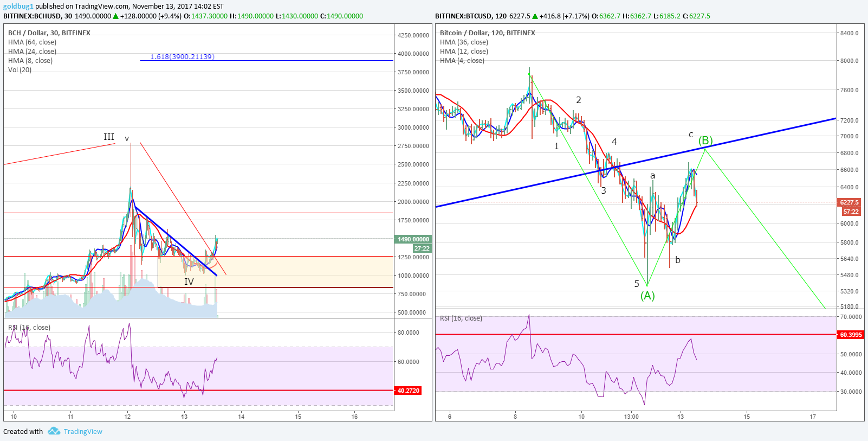Screen dimensions: 868x441
Task: Click the wave c label on Bitcoin chart
Action: point(691,135)
